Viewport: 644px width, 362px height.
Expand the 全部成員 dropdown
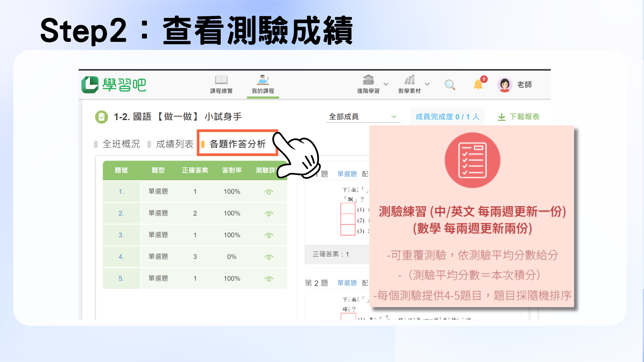pyautogui.click(x=363, y=117)
